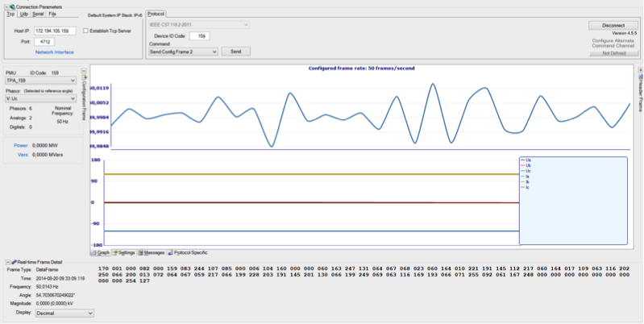Enable Establish Tcp Server checkbox
This screenshot has width=644, height=324.
[x=86, y=31]
